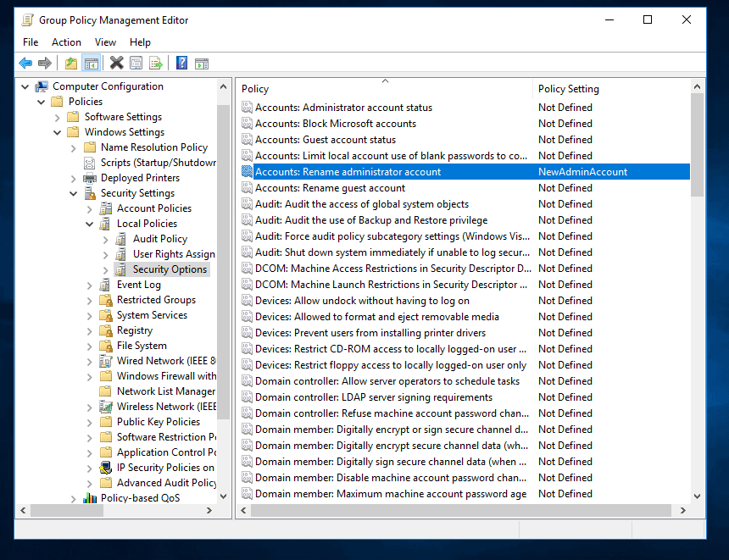This screenshot has height=560, width=729.
Task: Select Domain member: Maximum machine account password age
Action: click(391, 494)
